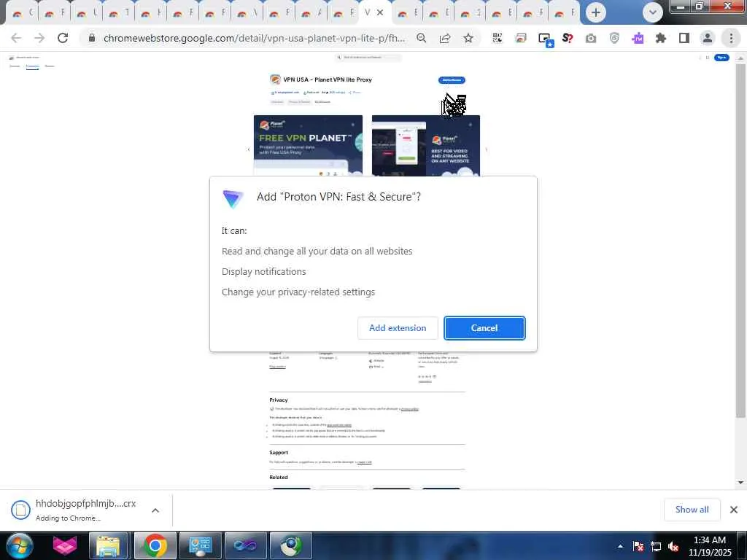Open the camera screenshot extension

click(591, 38)
